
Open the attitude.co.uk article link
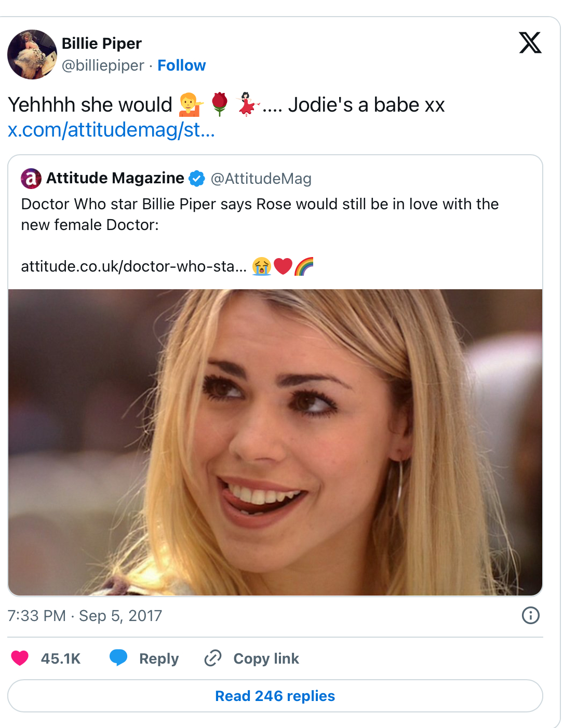(x=134, y=266)
